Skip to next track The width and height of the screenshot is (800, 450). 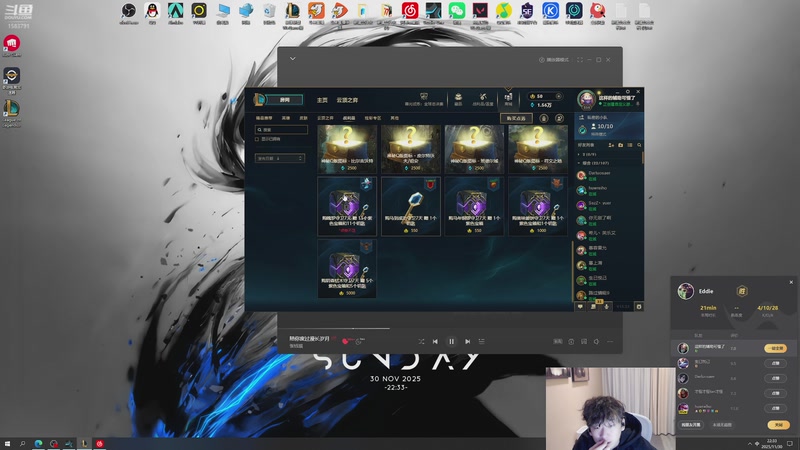tap(467, 341)
